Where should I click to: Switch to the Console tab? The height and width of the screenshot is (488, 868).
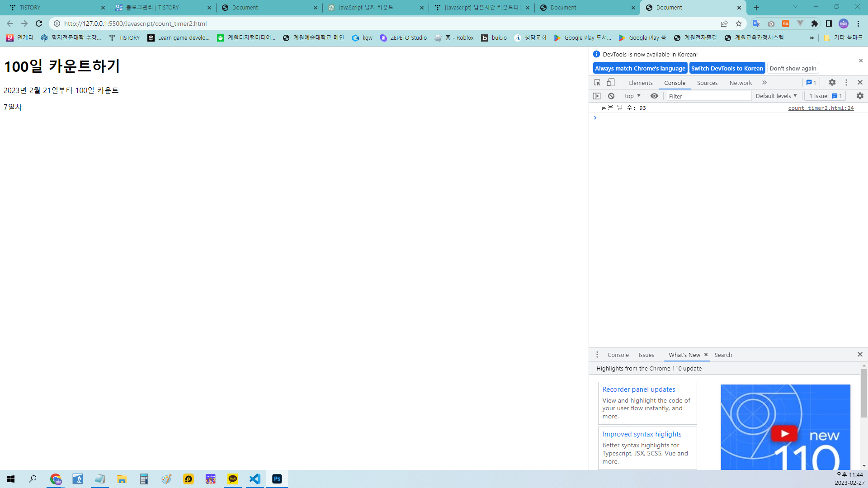pos(675,83)
